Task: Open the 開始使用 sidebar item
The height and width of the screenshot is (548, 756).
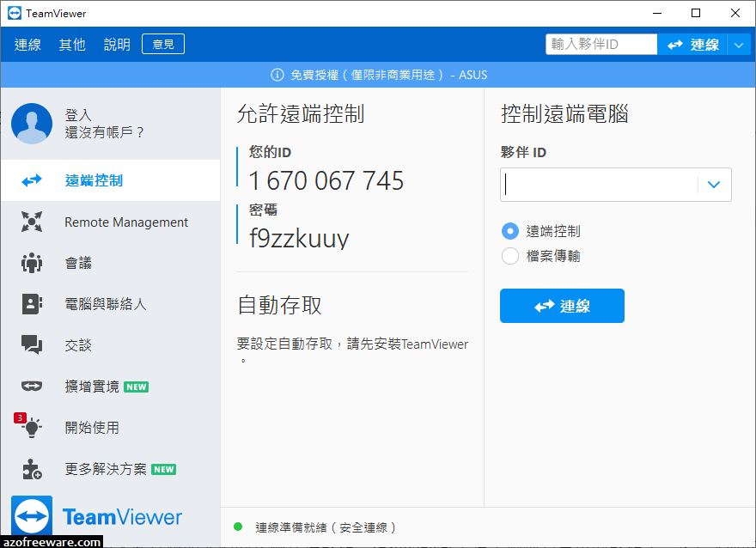Action: [111, 428]
